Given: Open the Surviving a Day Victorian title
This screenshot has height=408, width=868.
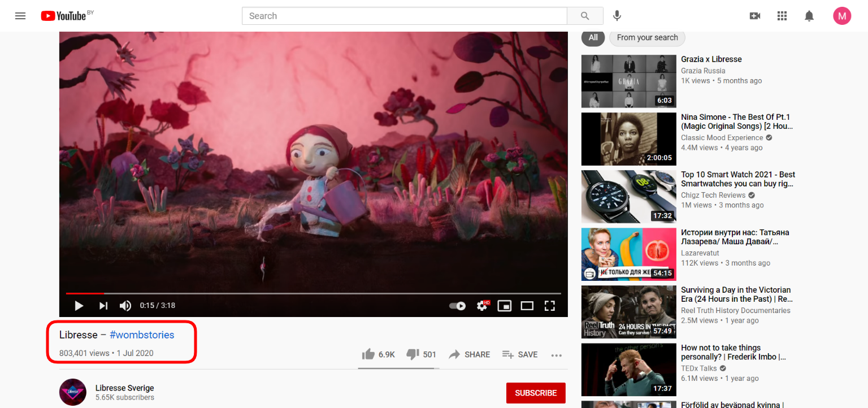Looking at the screenshot, I should [x=737, y=294].
